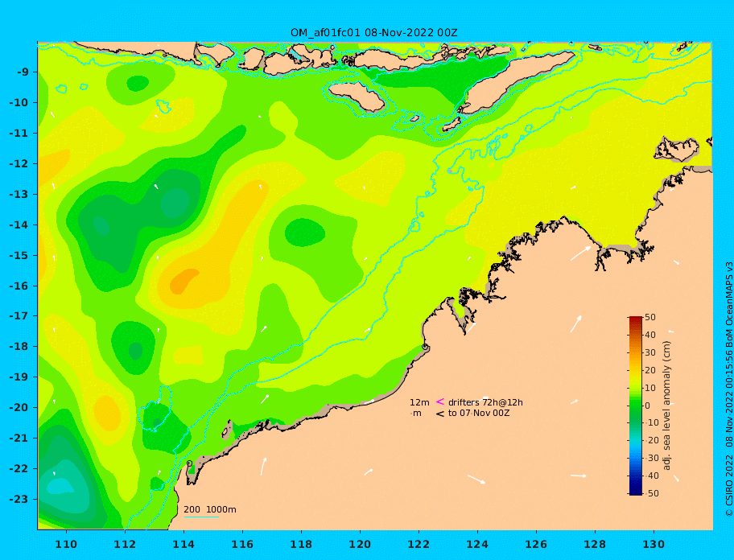734x560 pixels.
Task: Click the colorbar tick label '-40'
Action: (x=652, y=476)
